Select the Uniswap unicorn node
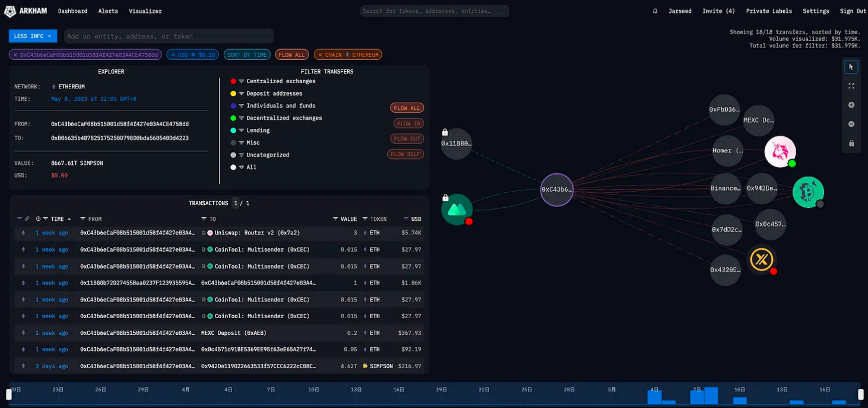The width and height of the screenshot is (868, 408). coord(780,151)
